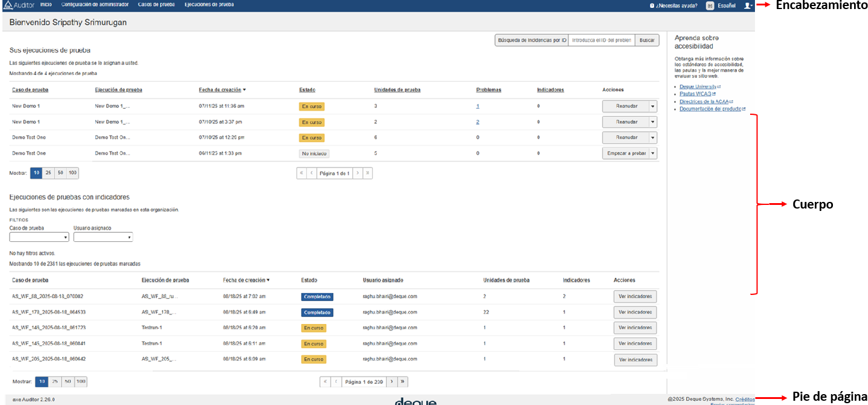Expand the Usuario asignado filter dropdown
The width and height of the screenshot is (868, 405).
pos(103,238)
